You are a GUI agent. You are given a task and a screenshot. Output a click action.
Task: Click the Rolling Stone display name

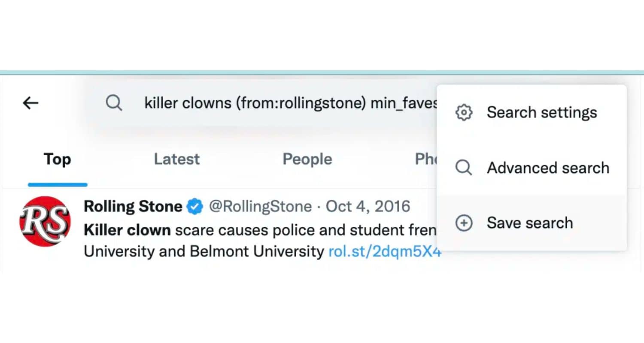[133, 207]
